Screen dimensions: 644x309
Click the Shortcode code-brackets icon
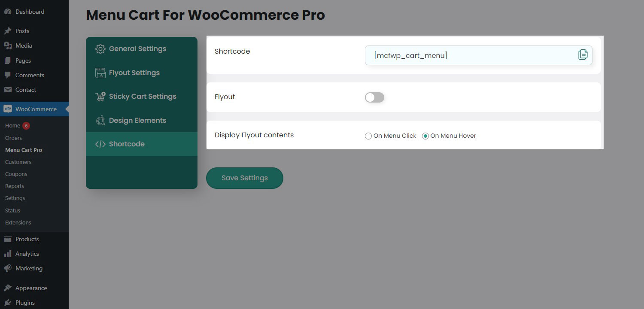pos(100,144)
